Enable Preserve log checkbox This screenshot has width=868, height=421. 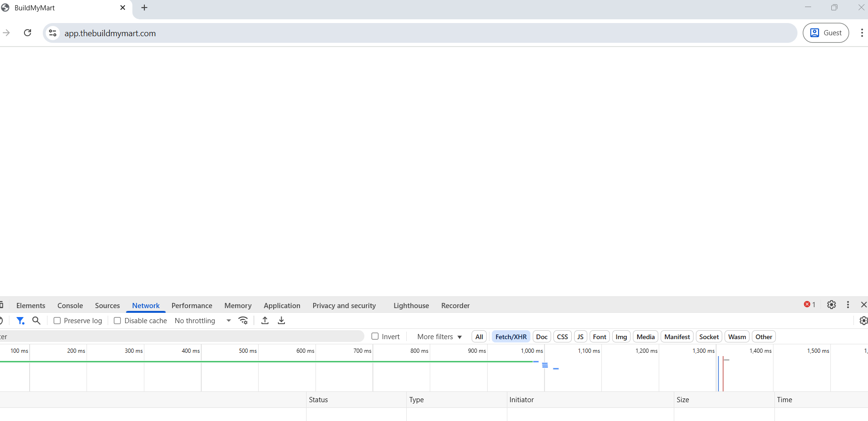[x=57, y=321]
